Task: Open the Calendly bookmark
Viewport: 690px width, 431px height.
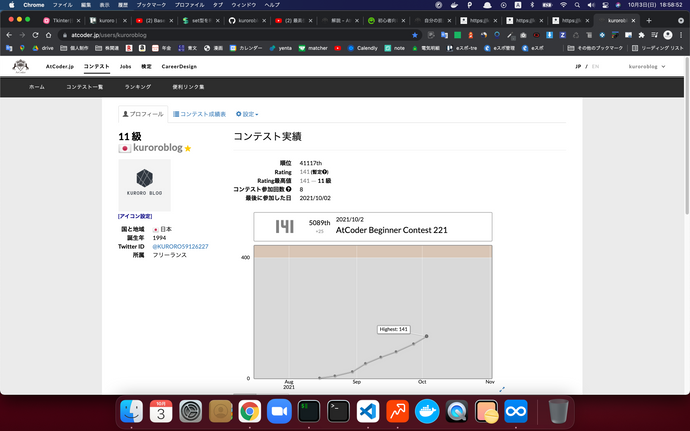Action: tap(363, 48)
